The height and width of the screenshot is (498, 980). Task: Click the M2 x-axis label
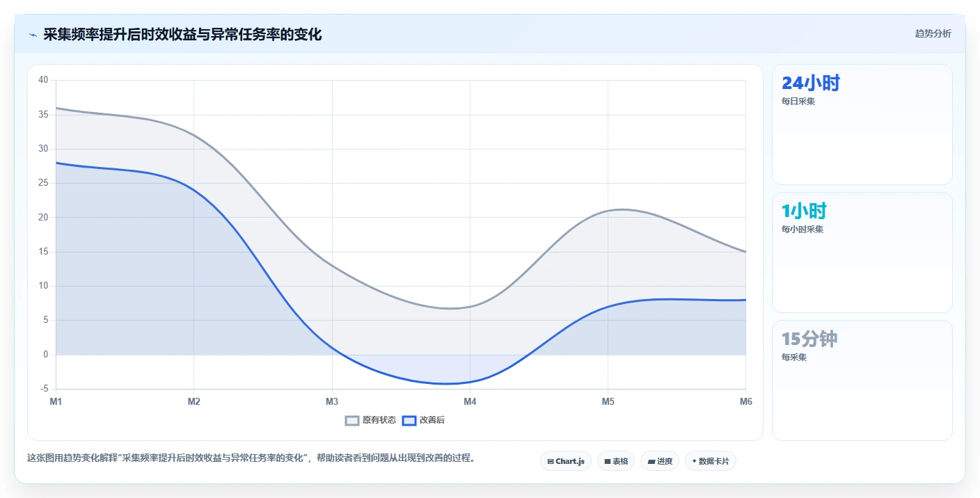tap(194, 401)
